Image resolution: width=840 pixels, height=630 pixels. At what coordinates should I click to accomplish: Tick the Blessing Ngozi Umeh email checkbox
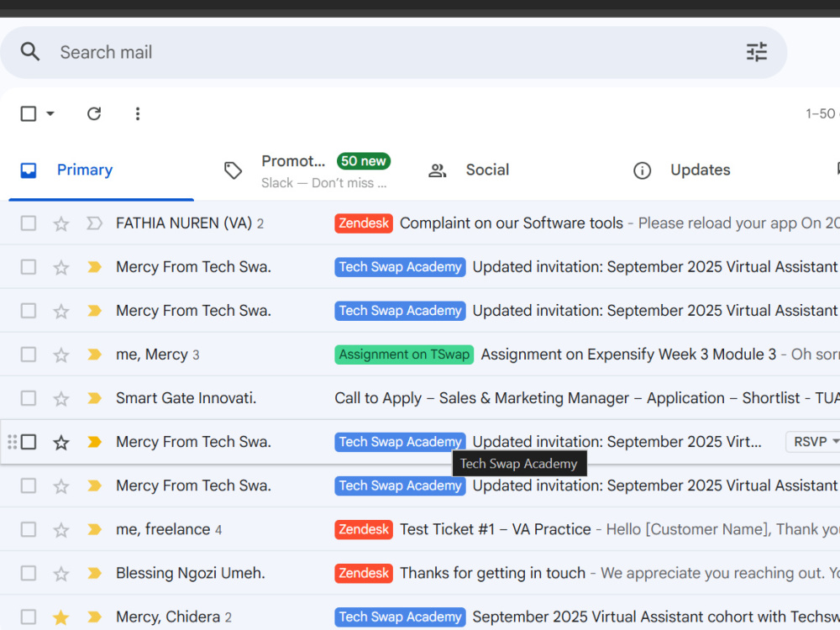(29, 573)
